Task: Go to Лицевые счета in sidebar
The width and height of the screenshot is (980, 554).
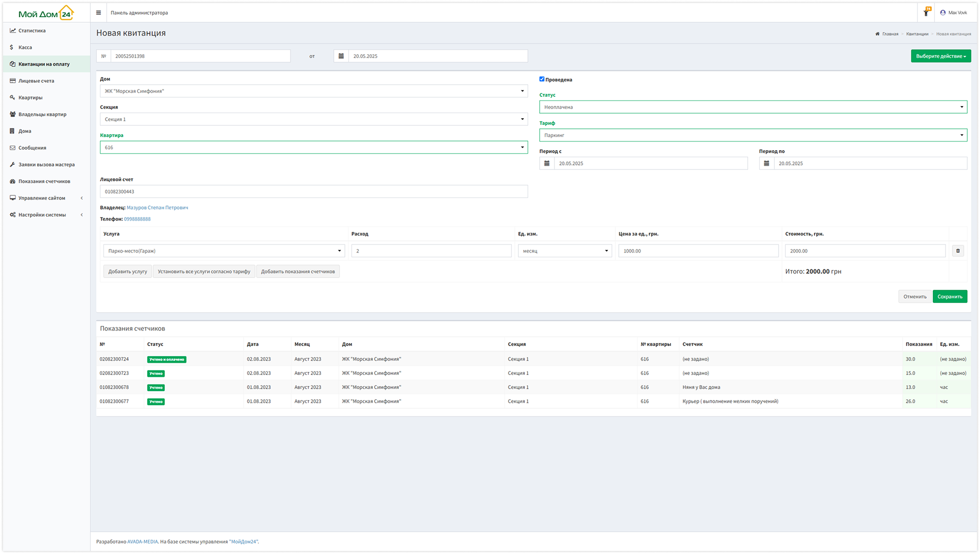Action: pyautogui.click(x=36, y=81)
